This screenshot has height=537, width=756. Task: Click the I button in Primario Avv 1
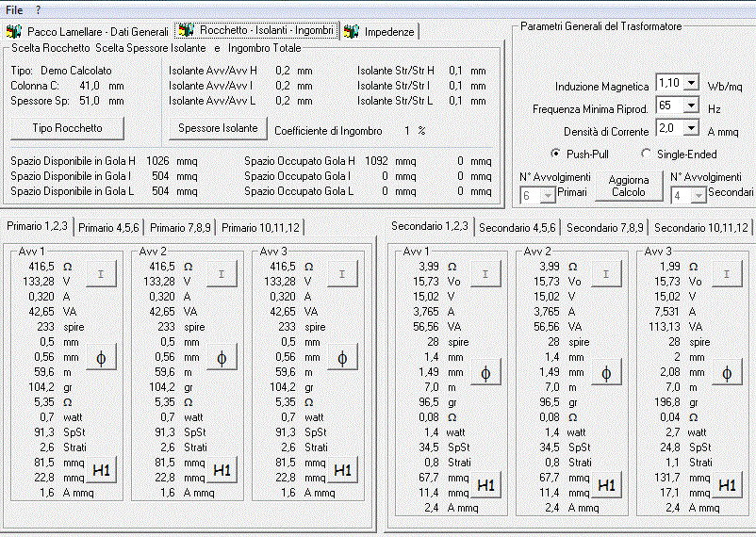tap(101, 274)
